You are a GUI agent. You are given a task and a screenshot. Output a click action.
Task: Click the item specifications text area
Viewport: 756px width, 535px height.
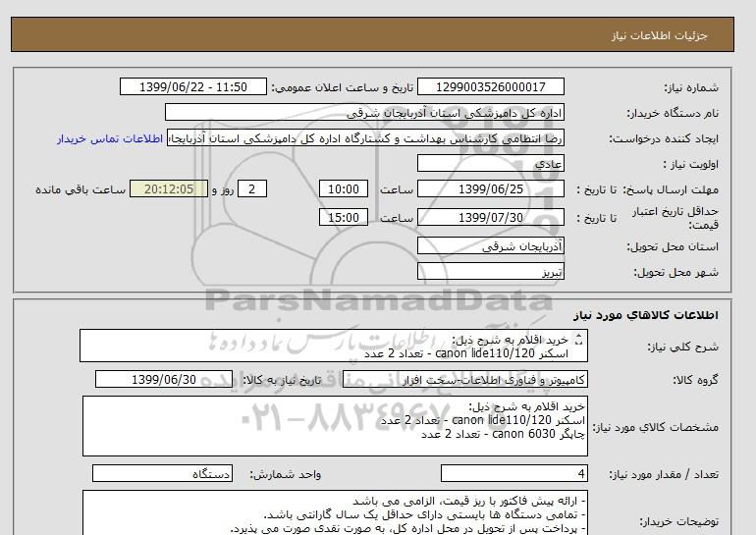pos(335,426)
